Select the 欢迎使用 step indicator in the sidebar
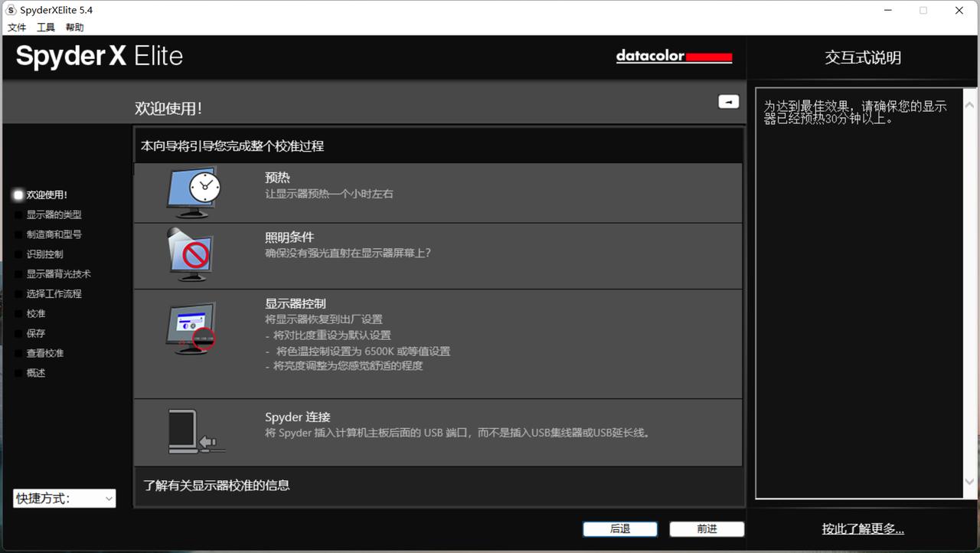This screenshot has width=980, height=553. tap(18, 195)
